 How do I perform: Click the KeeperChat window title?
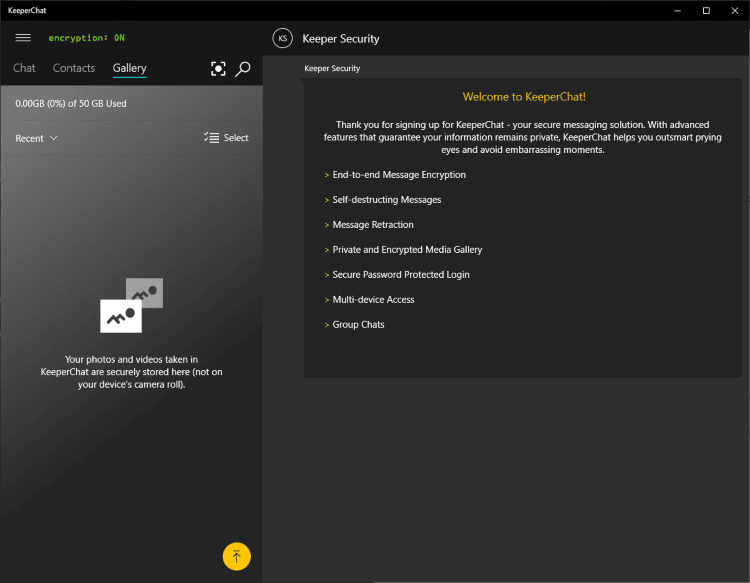27,11
